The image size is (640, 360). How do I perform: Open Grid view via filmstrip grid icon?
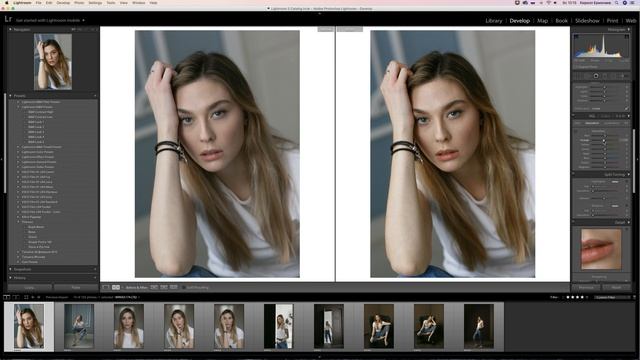point(26,297)
